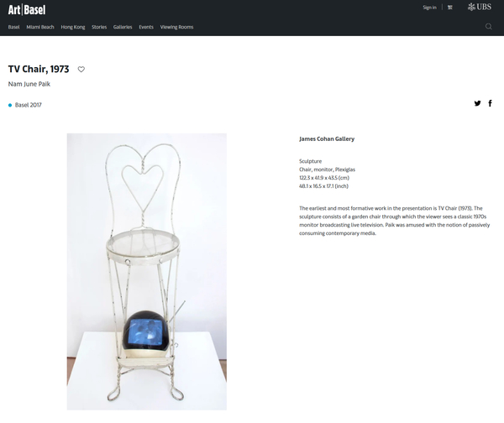
Task: Open the Events menu item
Action: pyautogui.click(x=146, y=27)
